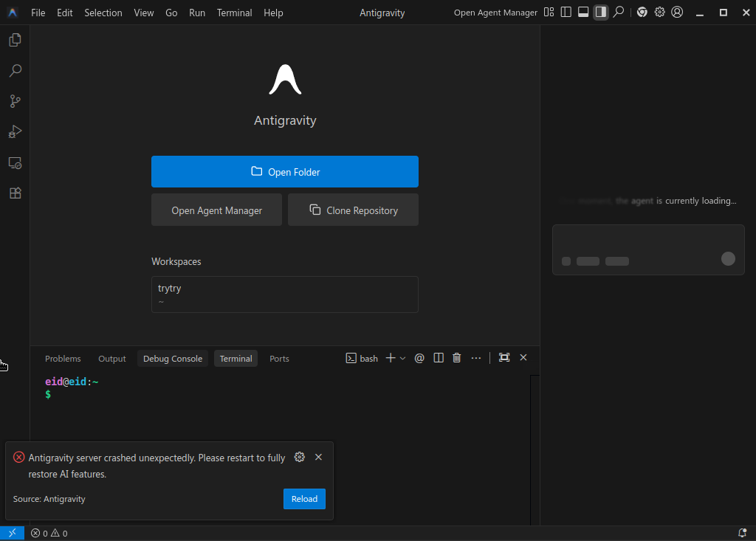Split the terminal with split icon
Image resolution: width=756 pixels, height=541 pixels.
(x=439, y=358)
